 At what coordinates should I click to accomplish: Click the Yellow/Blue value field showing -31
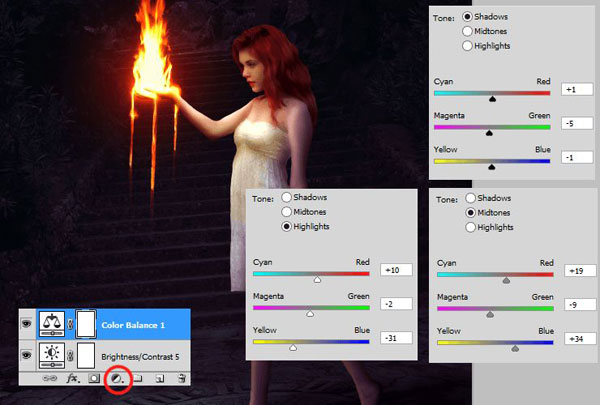tap(396, 338)
